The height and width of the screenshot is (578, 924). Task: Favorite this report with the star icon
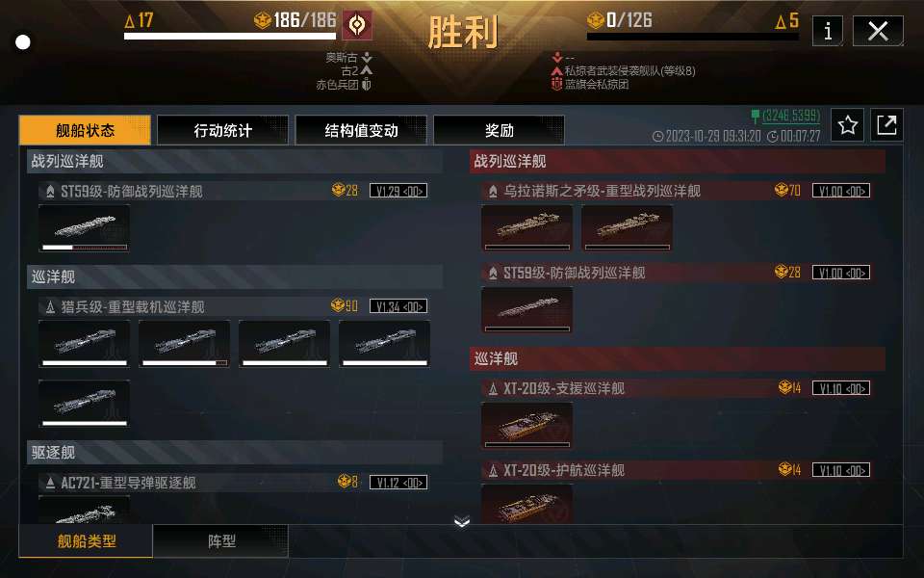pos(847,124)
